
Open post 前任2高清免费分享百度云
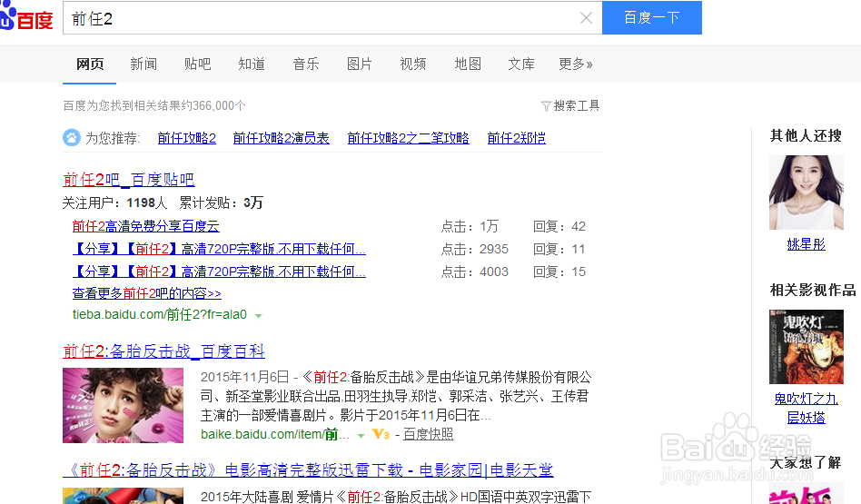[145, 226]
